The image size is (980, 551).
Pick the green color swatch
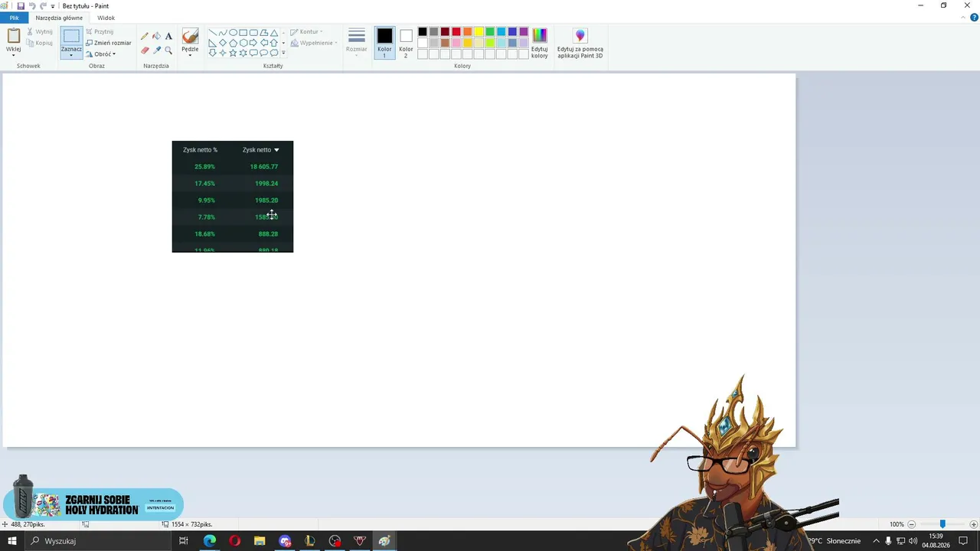pyautogui.click(x=490, y=32)
